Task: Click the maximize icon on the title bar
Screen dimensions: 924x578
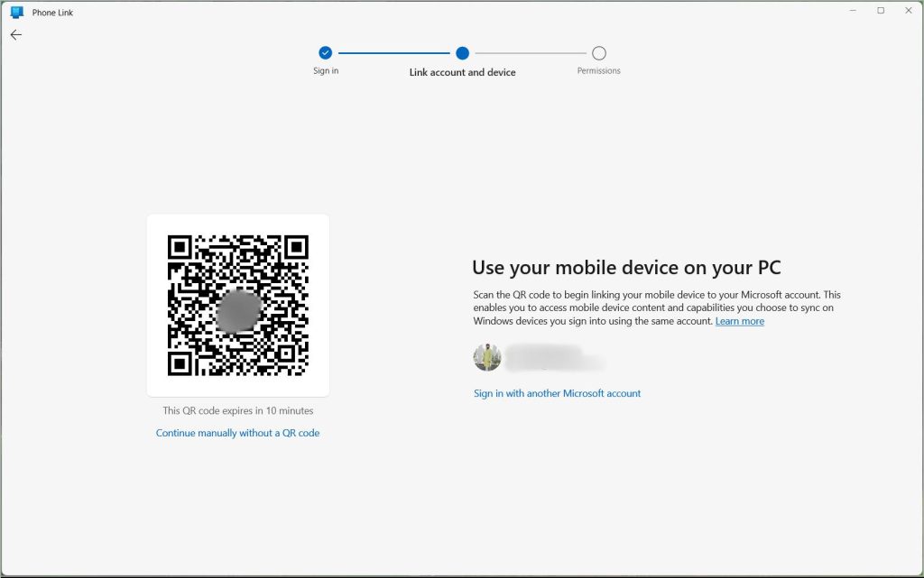Action: [x=879, y=10]
